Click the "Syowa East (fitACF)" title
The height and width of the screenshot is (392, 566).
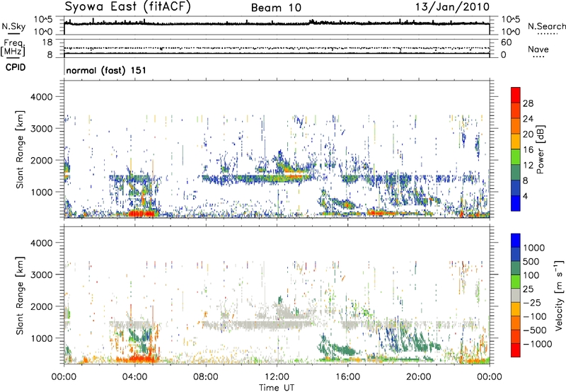pyautogui.click(x=127, y=6)
